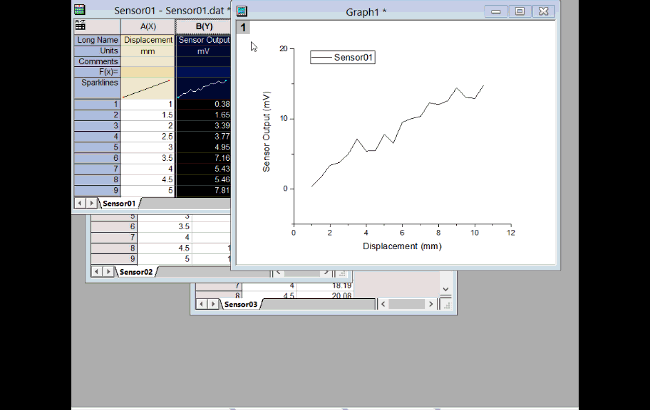
Task: Open the Sensor01 sheet tab
Action: (119, 203)
